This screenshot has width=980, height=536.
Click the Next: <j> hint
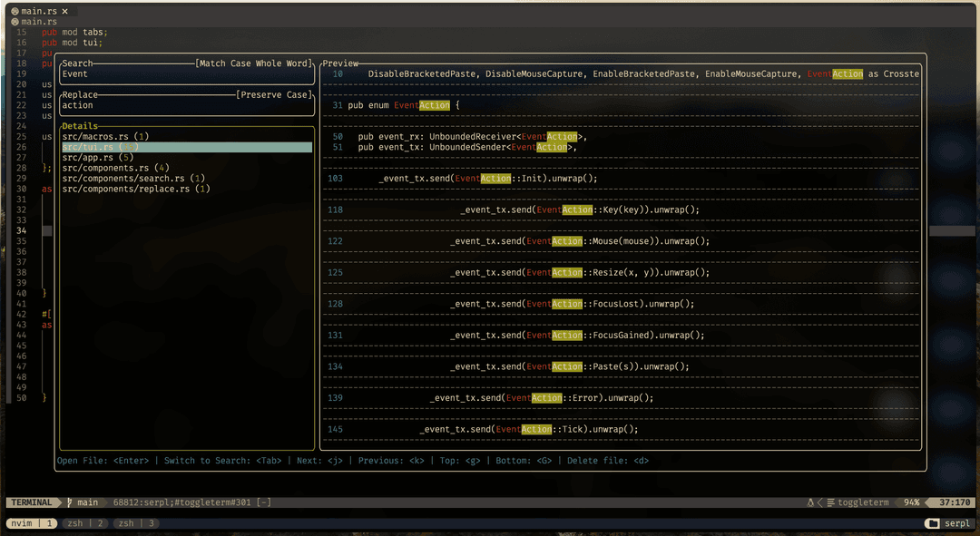[320, 461]
